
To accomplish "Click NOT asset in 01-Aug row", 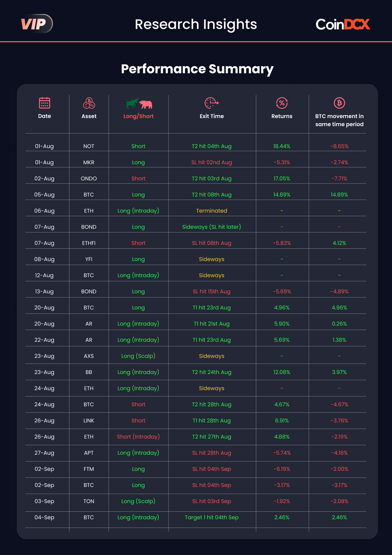I will [x=89, y=146].
